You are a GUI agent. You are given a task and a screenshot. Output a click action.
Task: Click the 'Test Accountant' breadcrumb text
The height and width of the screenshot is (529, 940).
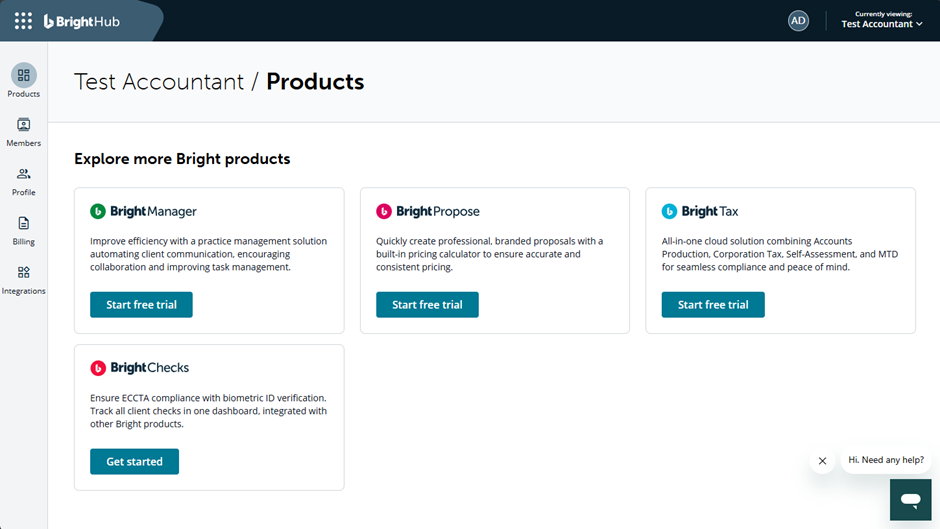pos(159,82)
